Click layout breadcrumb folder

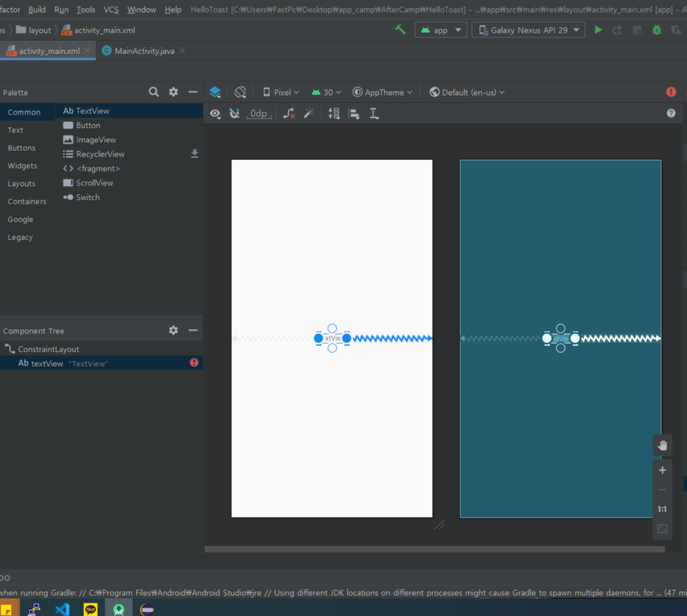point(34,30)
